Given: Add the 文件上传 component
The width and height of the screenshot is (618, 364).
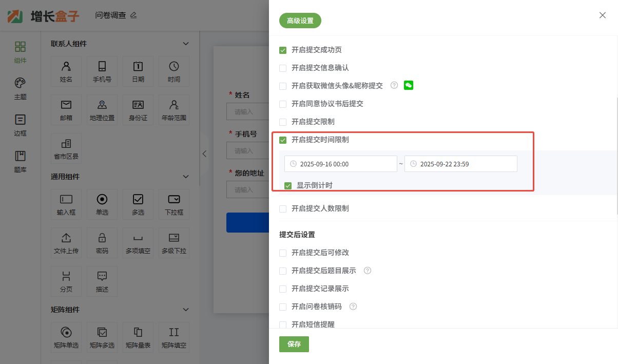Looking at the screenshot, I should click(66, 243).
